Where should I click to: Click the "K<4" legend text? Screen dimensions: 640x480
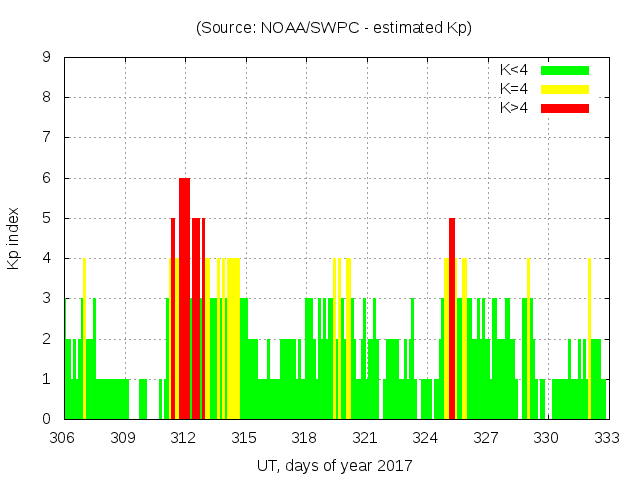(x=514, y=70)
